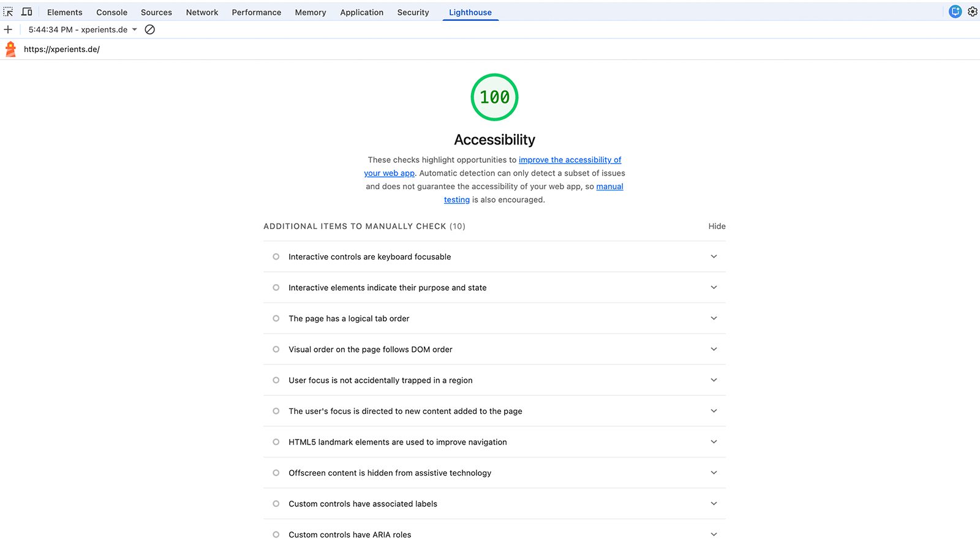Click 'User focus is not accidentally trapped' row text
980x551 pixels.
[x=380, y=381]
